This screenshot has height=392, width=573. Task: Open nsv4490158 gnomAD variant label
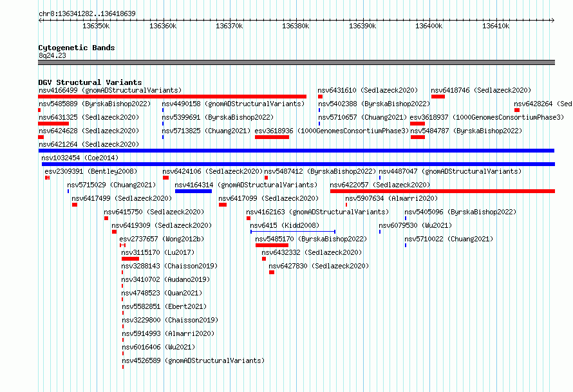pyautogui.click(x=233, y=104)
